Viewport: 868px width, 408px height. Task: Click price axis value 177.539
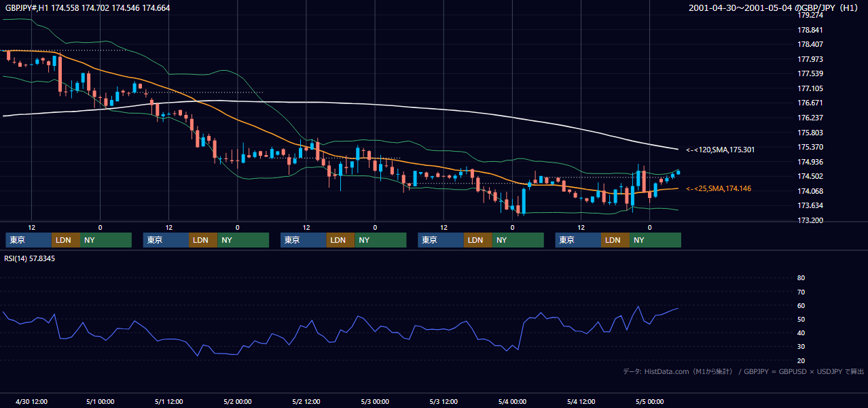click(810, 73)
